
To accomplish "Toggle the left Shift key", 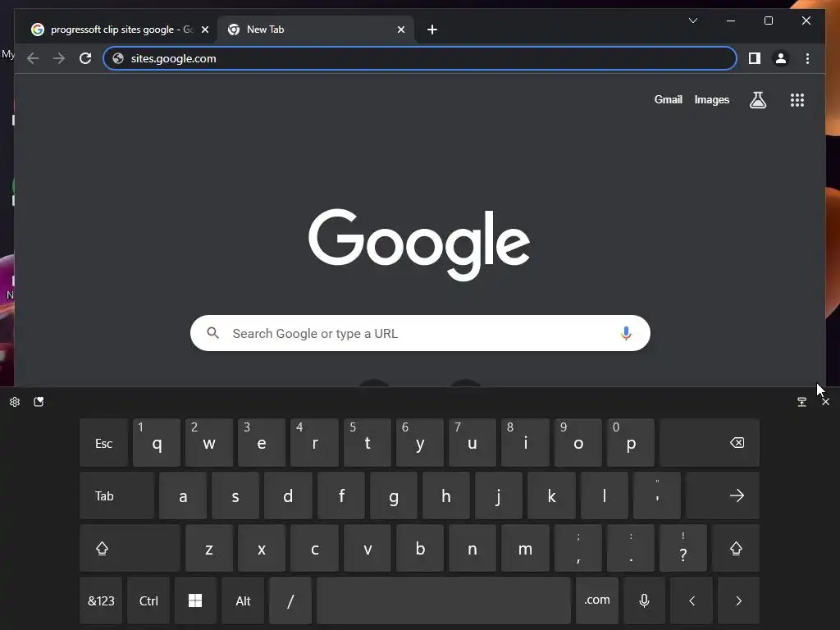I will [130, 548].
